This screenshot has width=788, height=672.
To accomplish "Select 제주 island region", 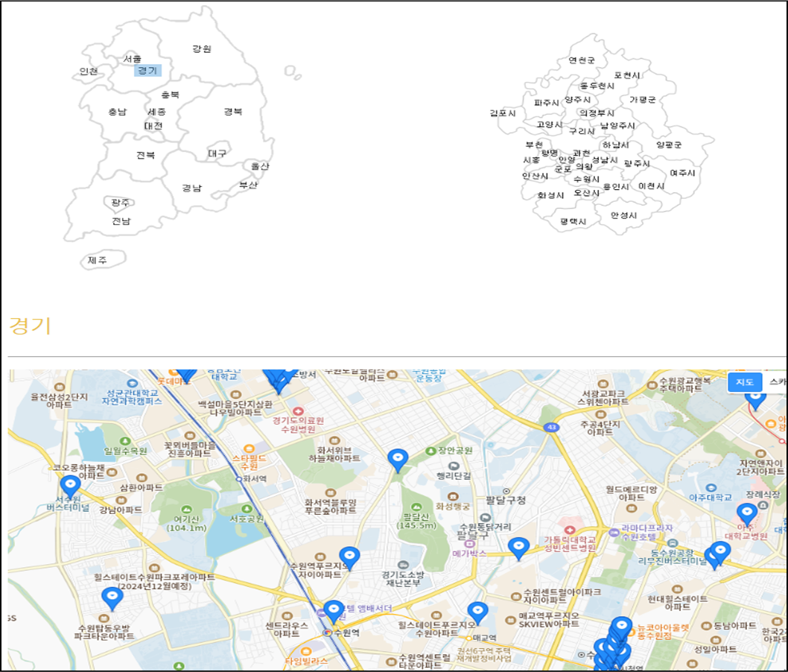I will 98,260.
